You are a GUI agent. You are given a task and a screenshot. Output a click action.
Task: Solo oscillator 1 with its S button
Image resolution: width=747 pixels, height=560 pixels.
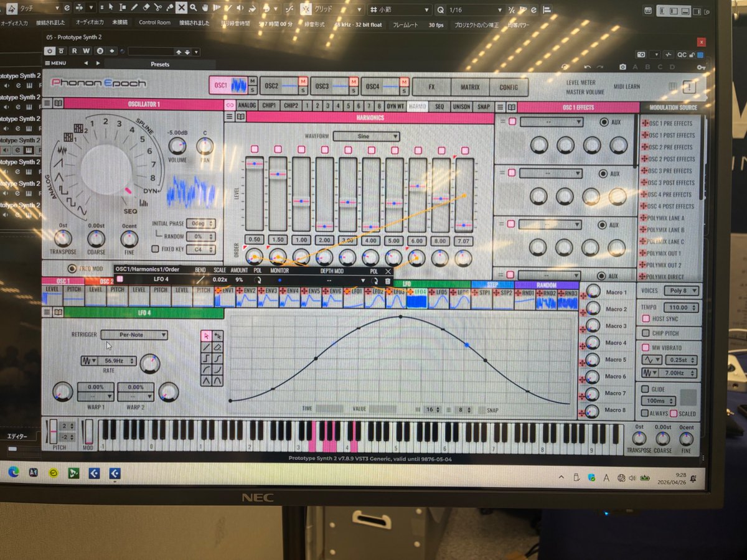coord(253,90)
